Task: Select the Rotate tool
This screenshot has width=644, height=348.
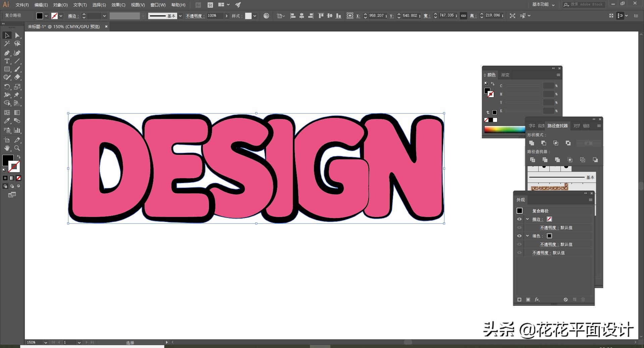Action: pyautogui.click(x=7, y=87)
